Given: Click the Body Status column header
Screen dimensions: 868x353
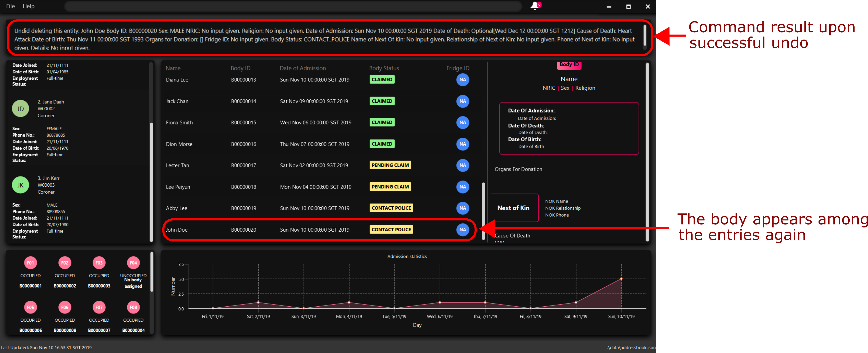Looking at the screenshot, I should tap(384, 68).
